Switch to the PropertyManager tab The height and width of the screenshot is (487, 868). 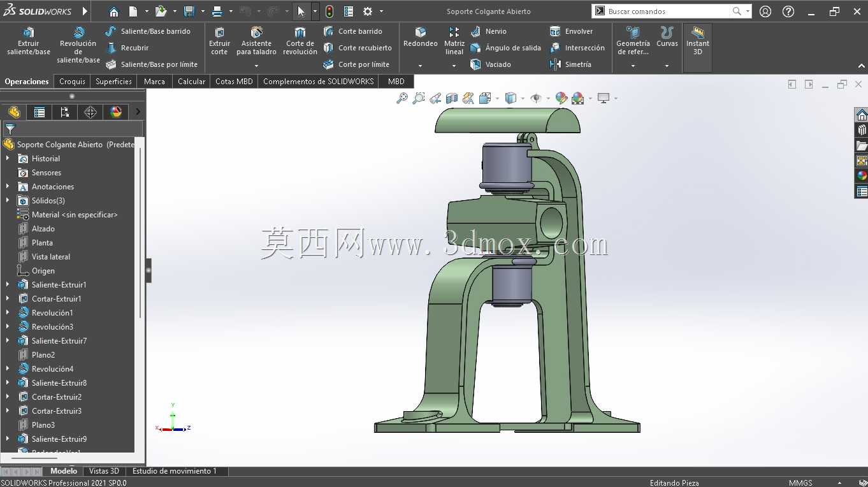tap(40, 112)
